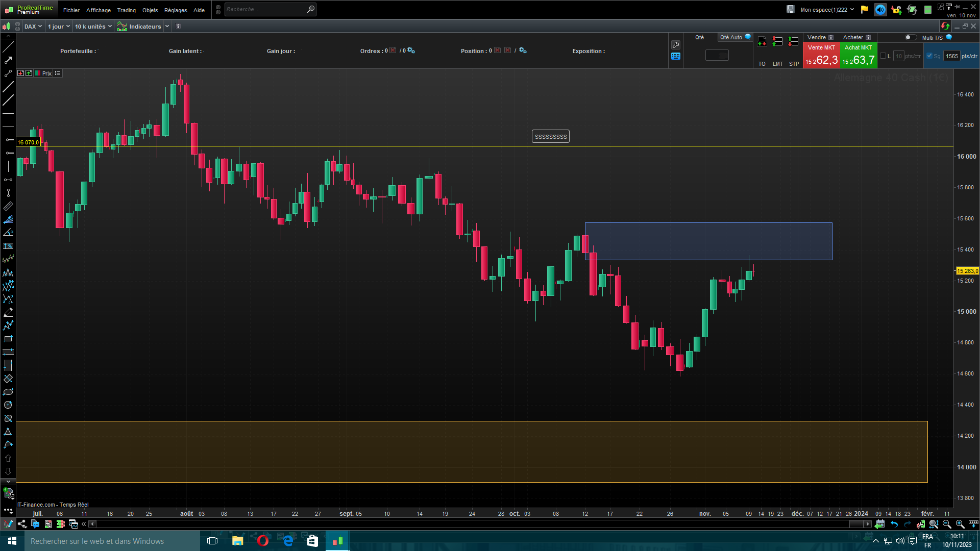
Task: Toggle the Multi T/S switch
Action: [910, 37]
